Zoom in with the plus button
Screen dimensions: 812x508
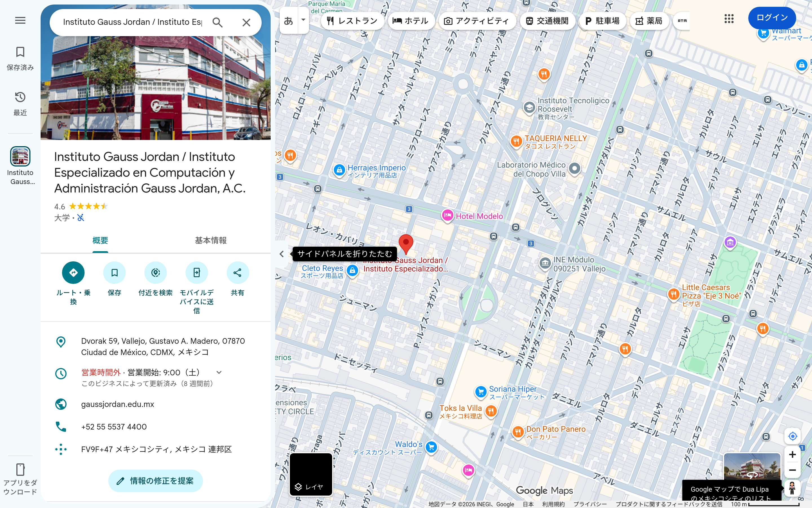(793, 455)
